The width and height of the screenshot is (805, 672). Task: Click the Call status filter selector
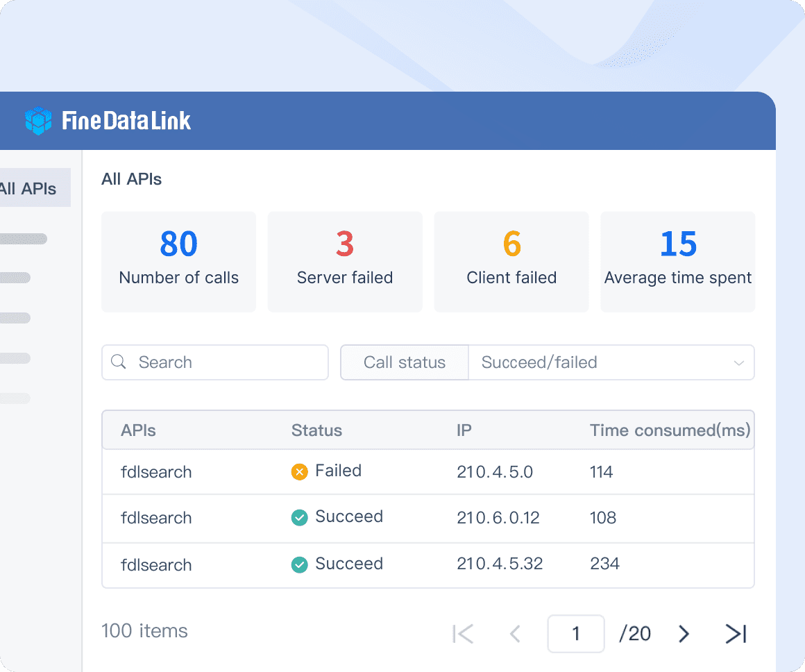click(404, 362)
